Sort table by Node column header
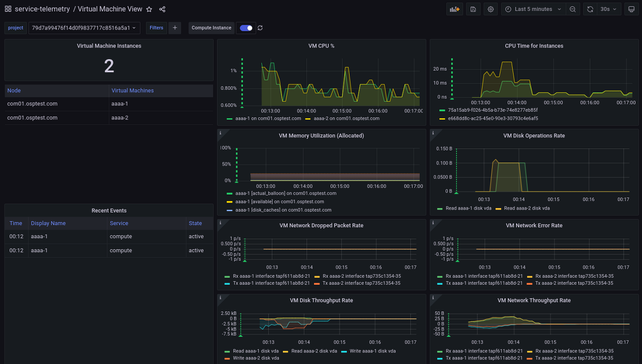 (x=14, y=91)
